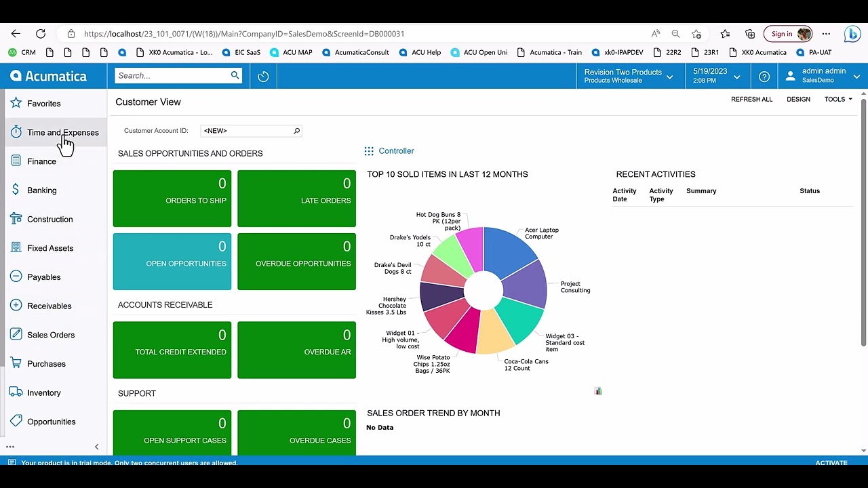Click the DESIGN button

798,100
